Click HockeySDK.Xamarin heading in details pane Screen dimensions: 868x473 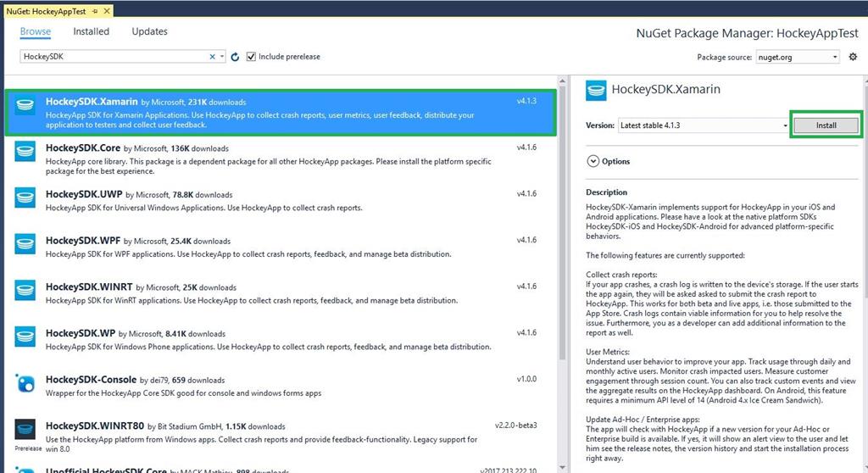(666, 89)
